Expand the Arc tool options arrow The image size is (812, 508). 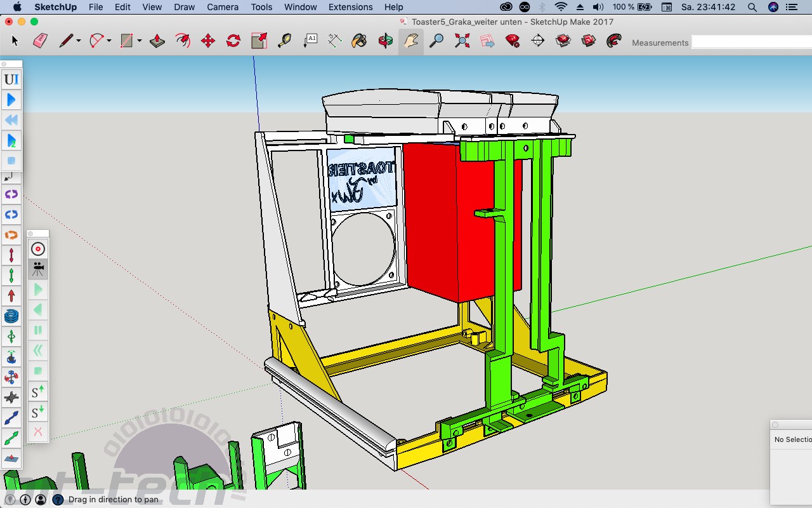point(109,41)
